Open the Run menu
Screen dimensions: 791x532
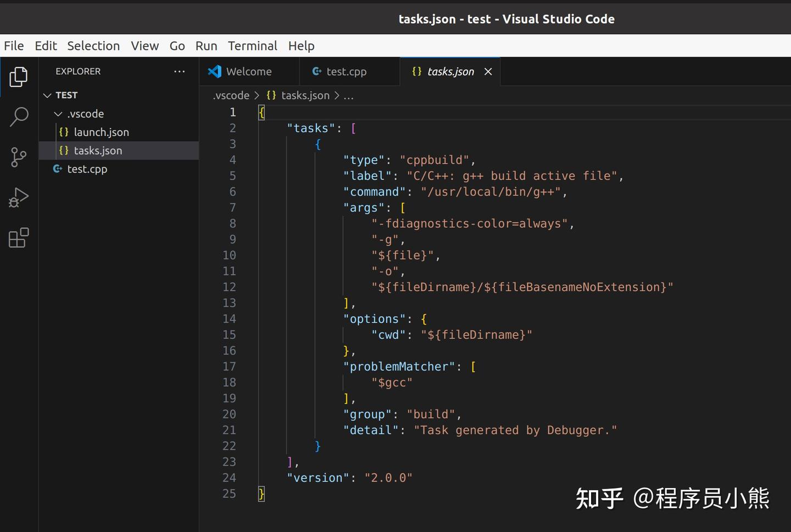click(x=206, y=46)
